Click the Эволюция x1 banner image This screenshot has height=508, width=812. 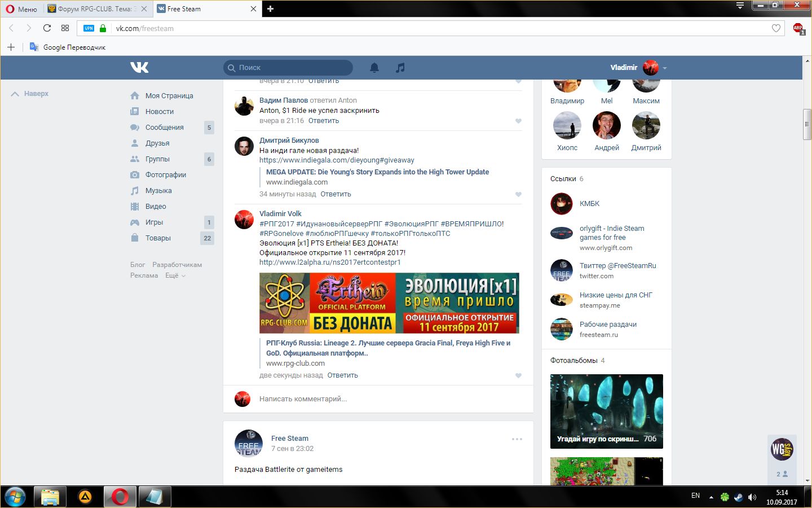tap(389, 303)
